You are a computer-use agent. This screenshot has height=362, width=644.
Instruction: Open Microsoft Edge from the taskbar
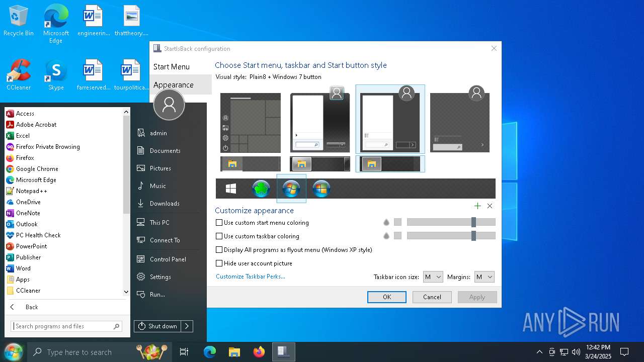[209, 352]
